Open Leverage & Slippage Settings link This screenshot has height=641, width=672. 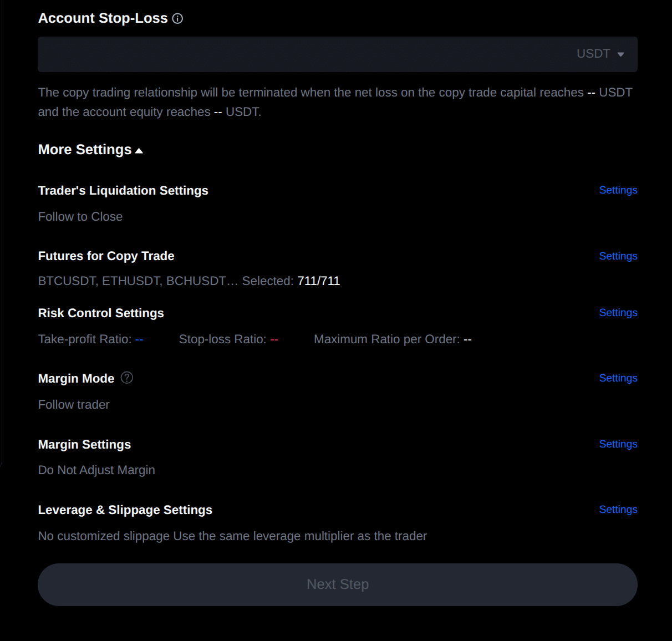tap(618, 510)
